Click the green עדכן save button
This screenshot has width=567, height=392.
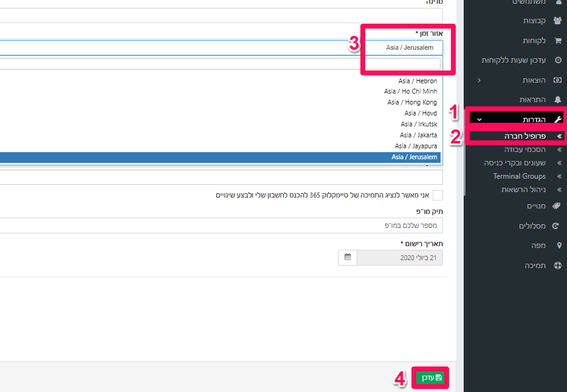pyautogui.click(x=430, y=377)
